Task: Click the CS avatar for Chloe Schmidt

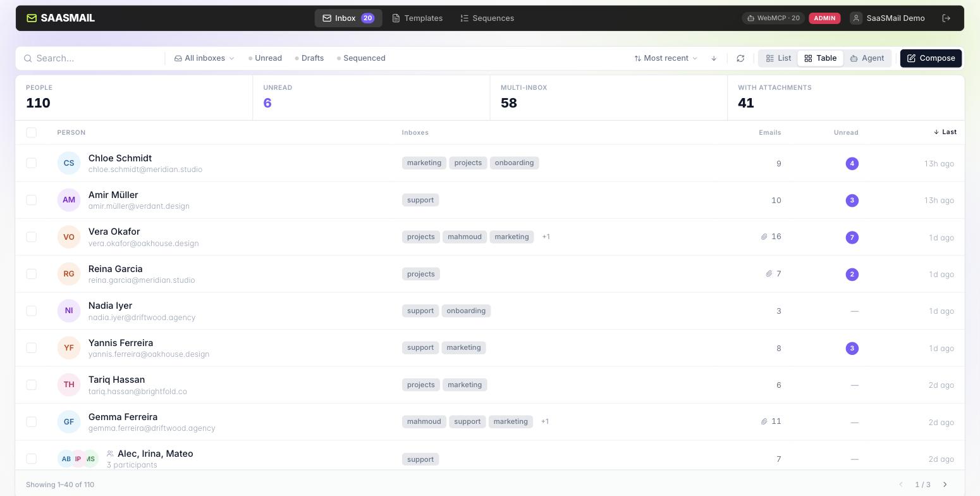Action: coord(69,163)
